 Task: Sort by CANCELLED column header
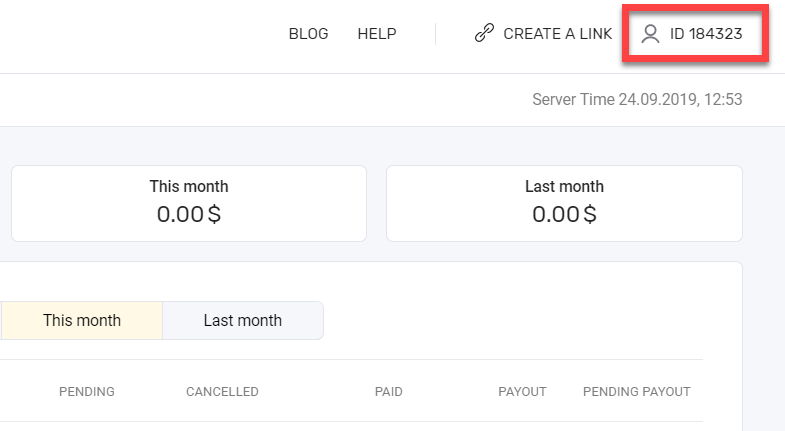tap(222, 391)
